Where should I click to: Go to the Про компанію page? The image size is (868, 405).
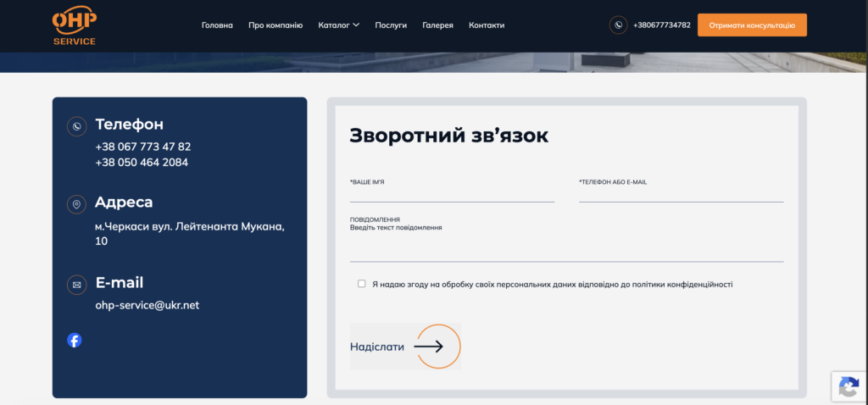275,25
